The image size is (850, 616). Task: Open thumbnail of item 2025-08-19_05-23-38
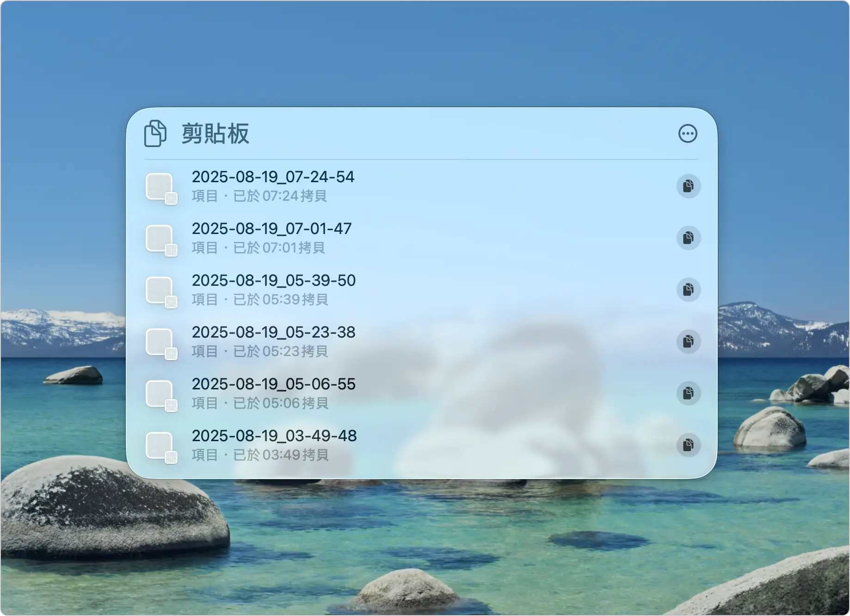click(161, 344)
